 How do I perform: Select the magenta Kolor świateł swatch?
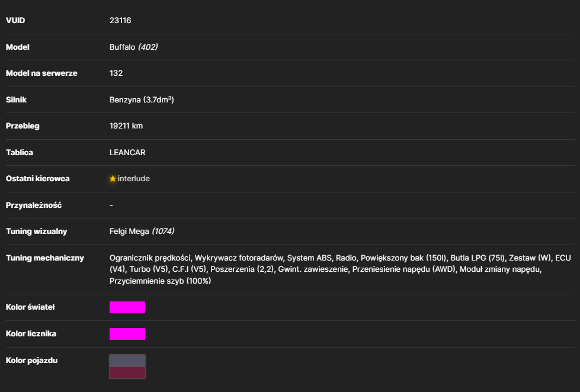(x=127, y=307)
